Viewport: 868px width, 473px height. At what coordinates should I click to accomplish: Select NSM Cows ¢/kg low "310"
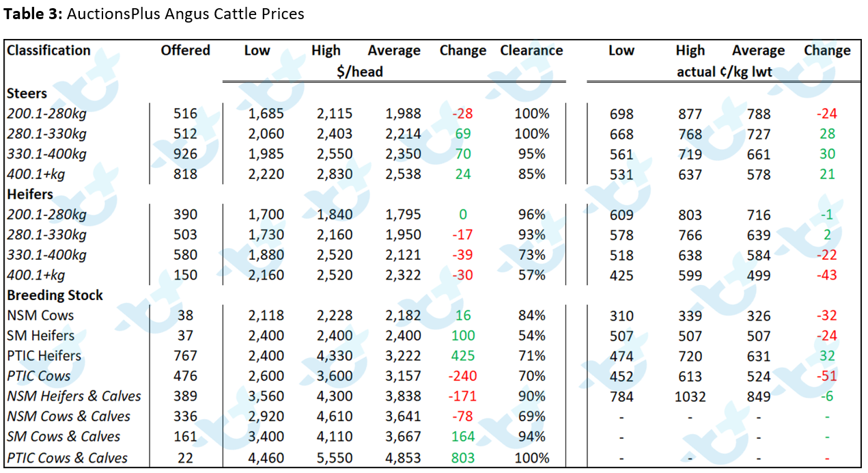point(621,316)
